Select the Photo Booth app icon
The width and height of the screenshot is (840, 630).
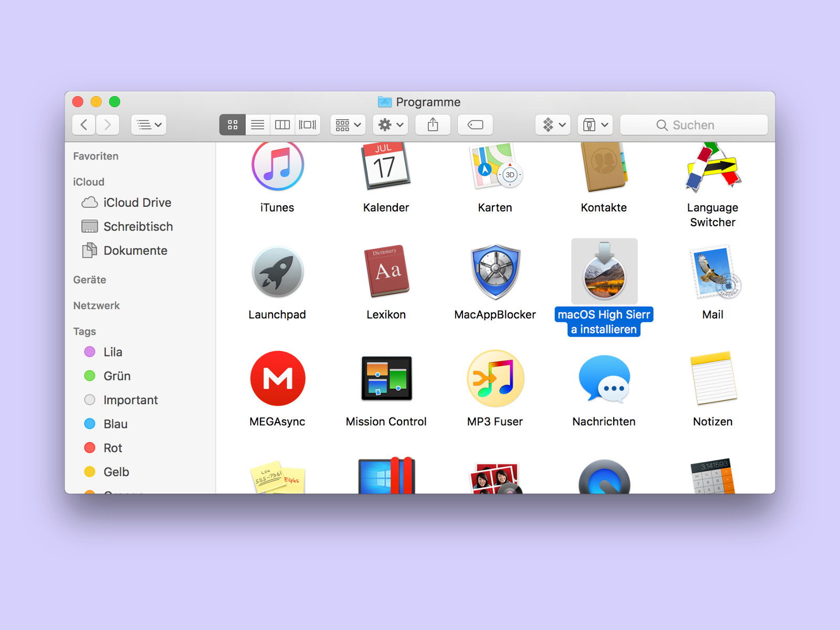[495, 478]
